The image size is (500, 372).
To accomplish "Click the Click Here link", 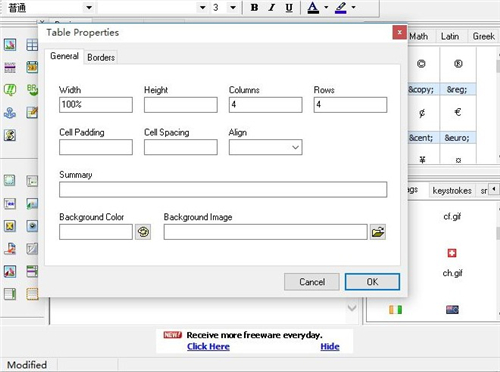I will click(208, 347).
